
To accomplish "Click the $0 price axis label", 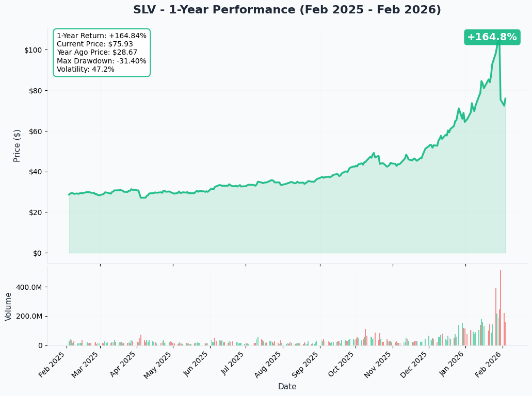I will (x=37, y=253).
